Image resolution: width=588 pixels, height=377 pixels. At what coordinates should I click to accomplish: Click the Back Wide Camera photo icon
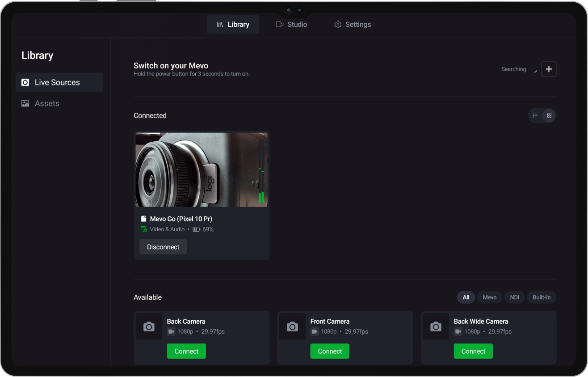tap(436, 327)
